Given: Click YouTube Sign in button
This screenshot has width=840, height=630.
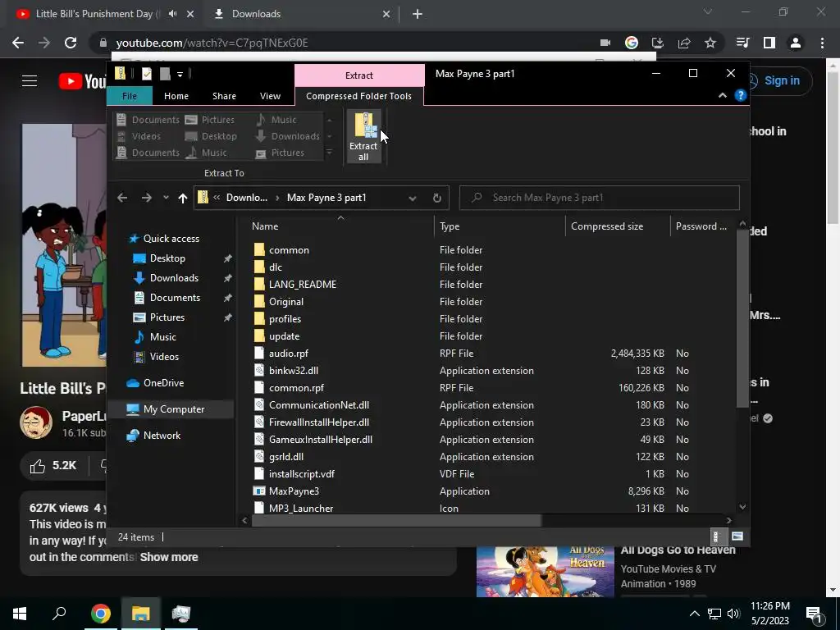Looking at the screenshot, I should coord(779,81).
